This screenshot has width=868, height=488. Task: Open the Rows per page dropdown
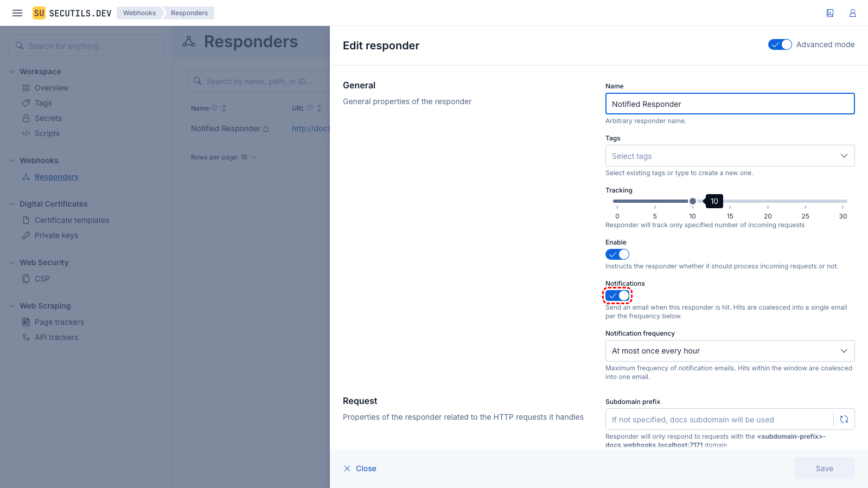224,157
